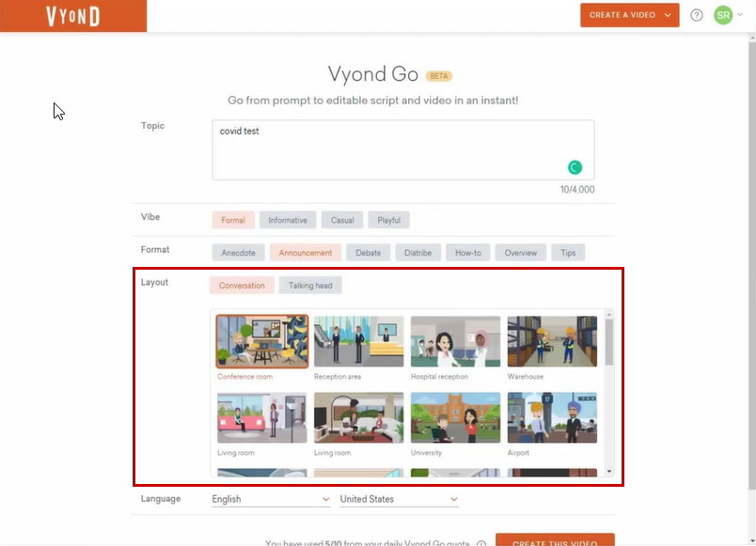Click the page vertical scrollbar
Image resolution: width=756 pixels, height=546 pixels.
(752, 265)
